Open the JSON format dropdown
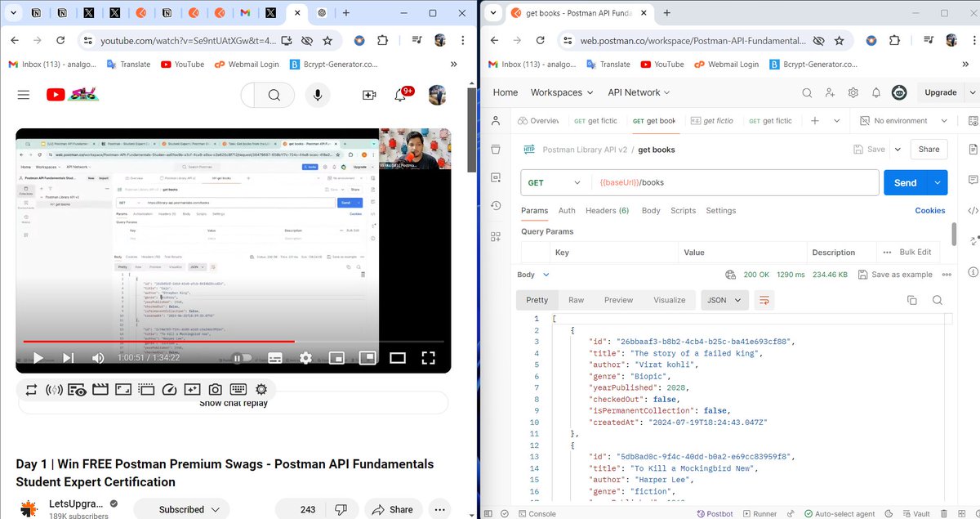This screenshot has width=980, height=519. pyautogui.click(x=724, y=300)
